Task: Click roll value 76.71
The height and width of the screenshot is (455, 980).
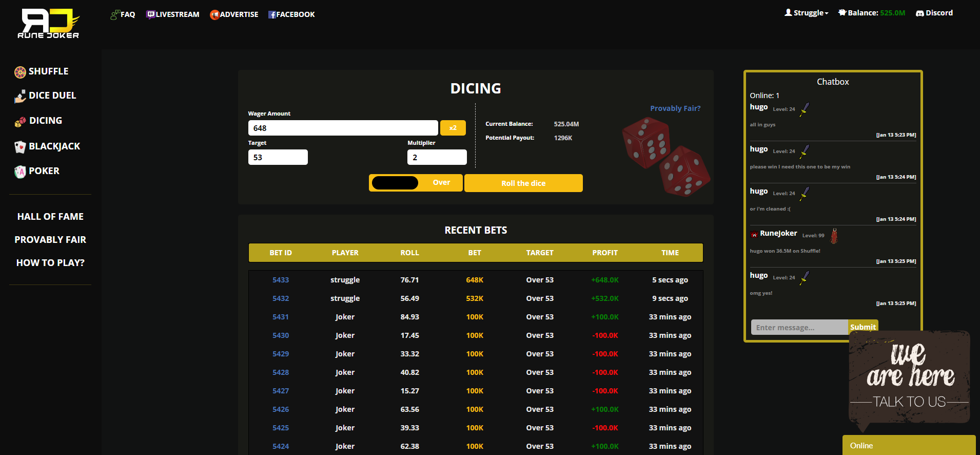Action: click(410, 280)
